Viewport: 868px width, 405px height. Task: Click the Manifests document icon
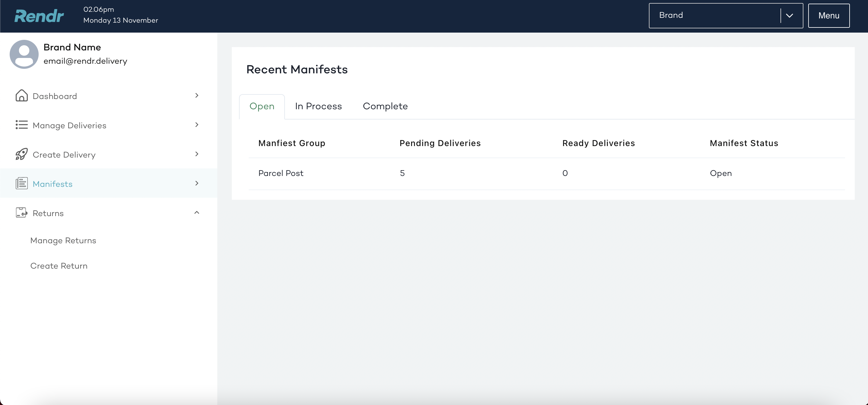(x=21, y=183)
